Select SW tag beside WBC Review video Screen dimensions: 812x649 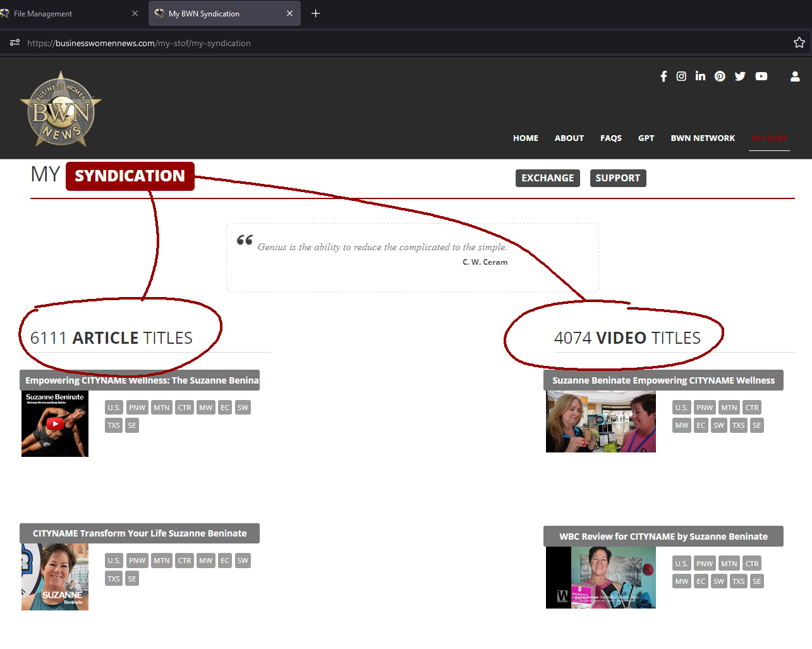coord(719,581)
